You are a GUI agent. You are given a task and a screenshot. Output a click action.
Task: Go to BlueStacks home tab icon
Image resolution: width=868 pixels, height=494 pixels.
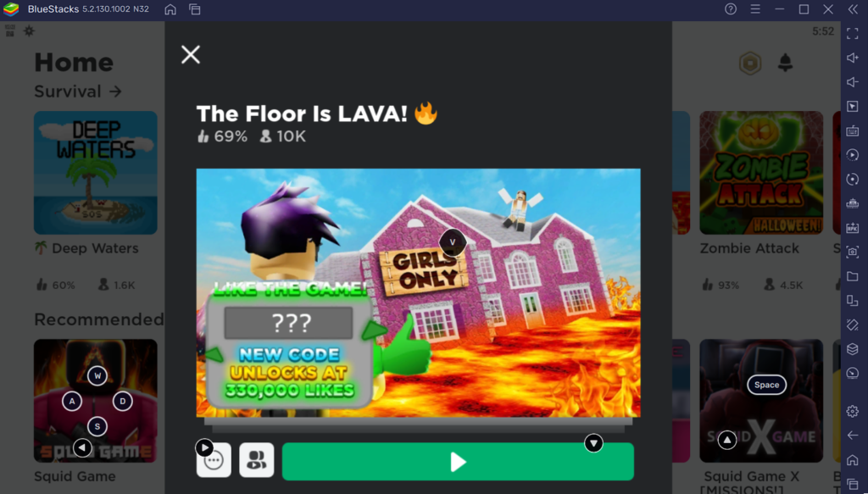pyautogui.click(x=170, y=9)
